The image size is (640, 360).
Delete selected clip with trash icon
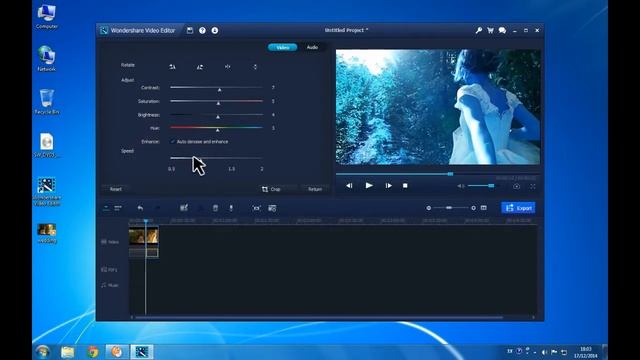[215, 208]
